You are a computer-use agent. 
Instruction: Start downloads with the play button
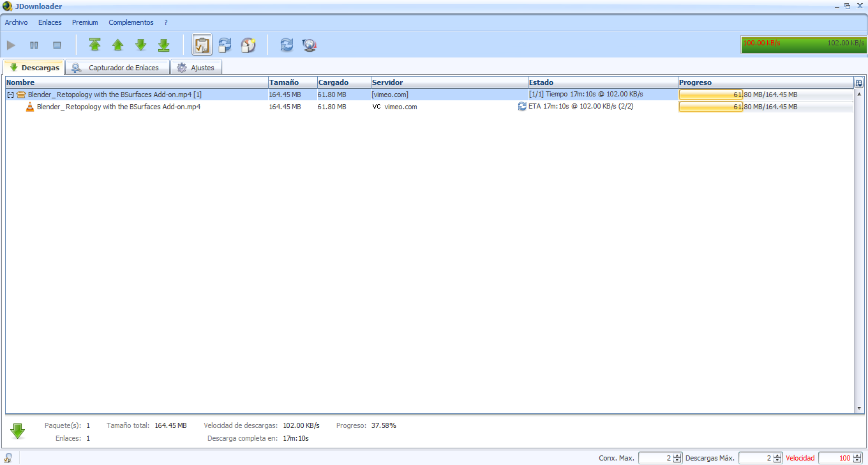(11, 45)
